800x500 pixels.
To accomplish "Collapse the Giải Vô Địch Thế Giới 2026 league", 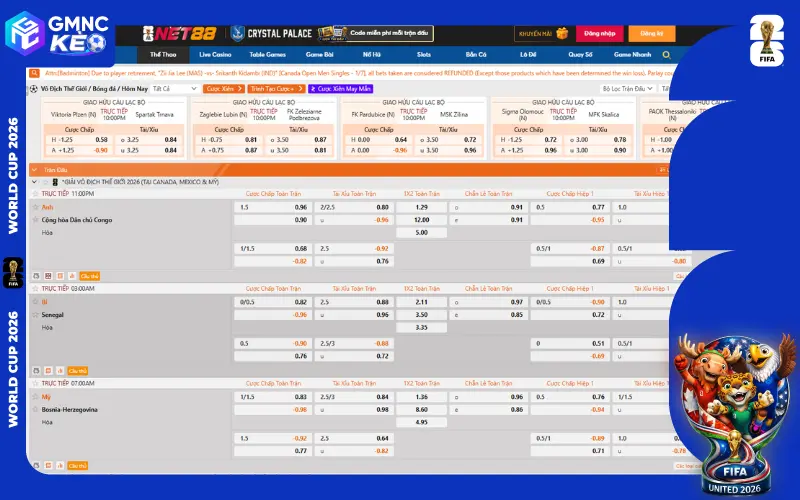I will coord(34,182).
